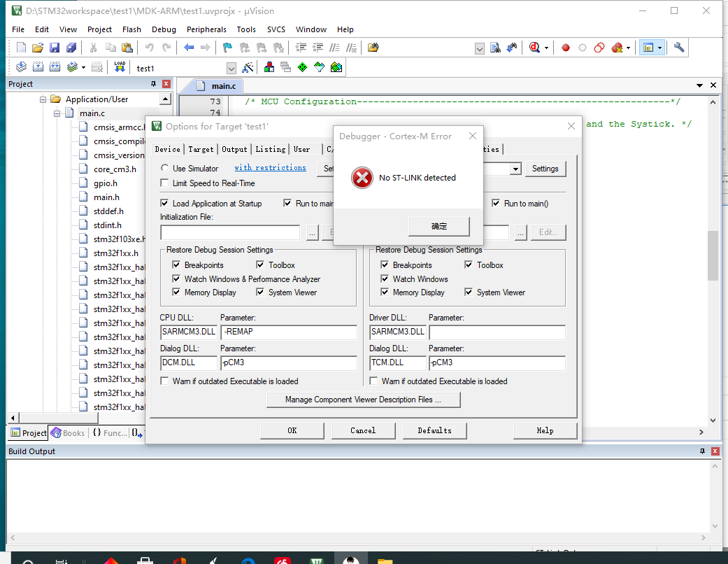Expand the debug session dropdown arrow

[546, 48]
